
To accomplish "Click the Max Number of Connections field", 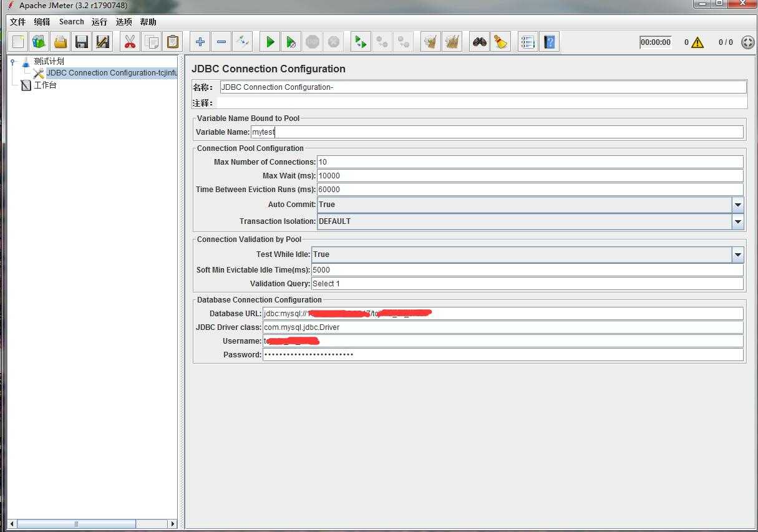I will (x=530, y=162).
